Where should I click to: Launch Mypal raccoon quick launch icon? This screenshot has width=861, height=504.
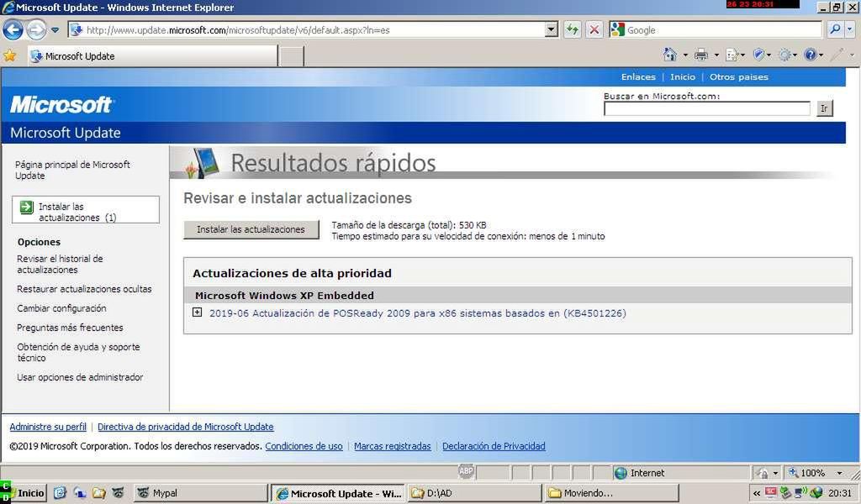pyautogui.click(x=118, y=492)
